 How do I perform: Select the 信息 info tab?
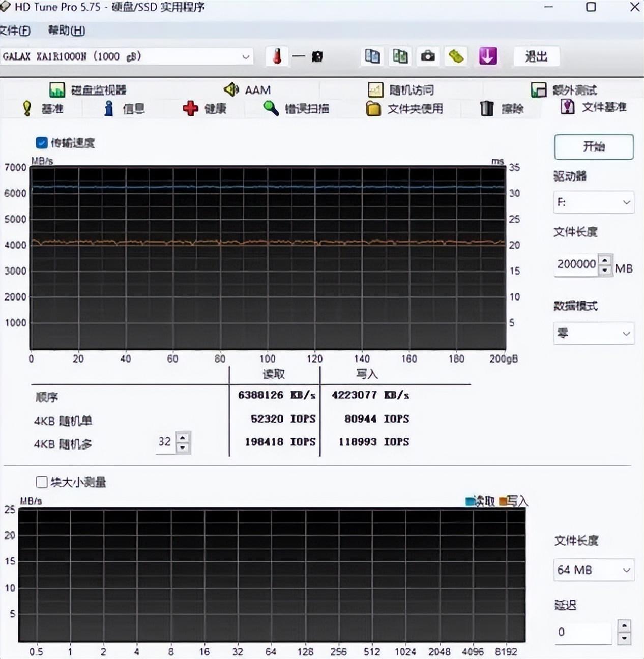[125, 108]
